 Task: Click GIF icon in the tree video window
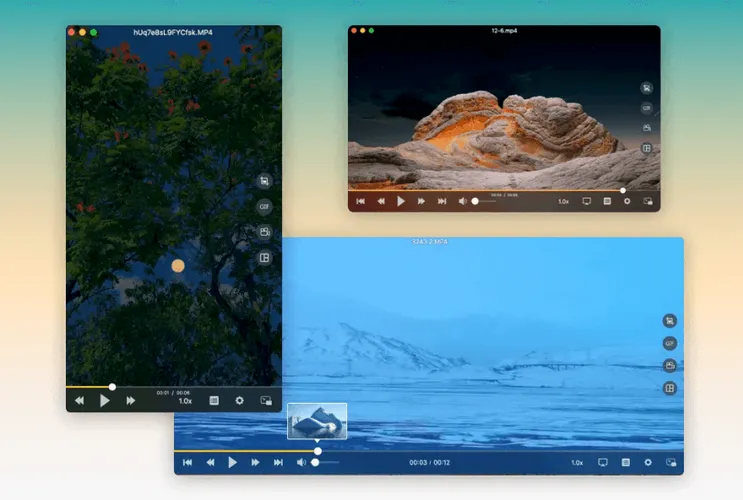click(264, 207)
